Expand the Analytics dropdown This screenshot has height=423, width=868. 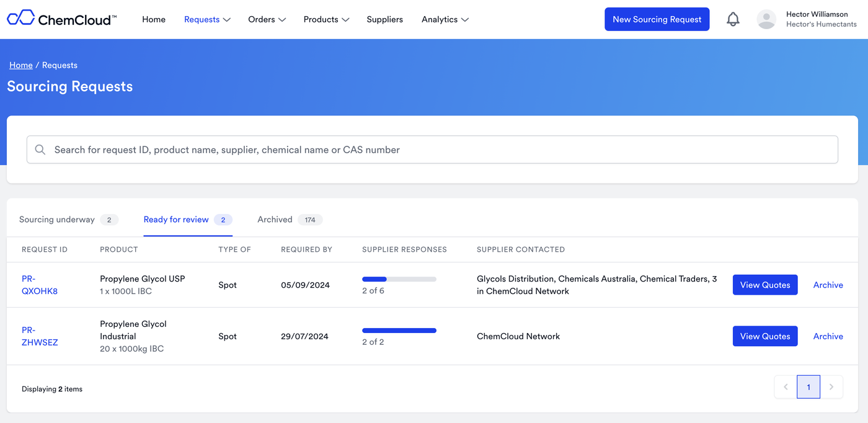(x=445, y=19)
